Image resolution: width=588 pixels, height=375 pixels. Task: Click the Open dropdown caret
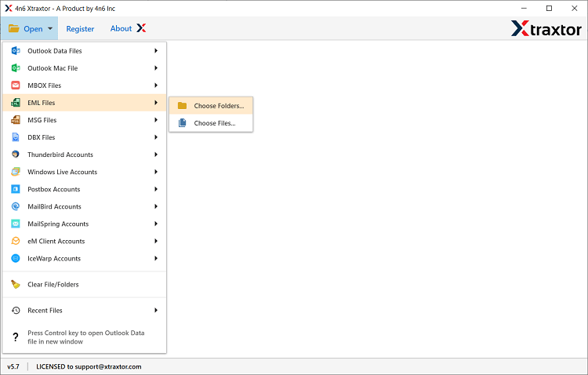click(50, 28)
